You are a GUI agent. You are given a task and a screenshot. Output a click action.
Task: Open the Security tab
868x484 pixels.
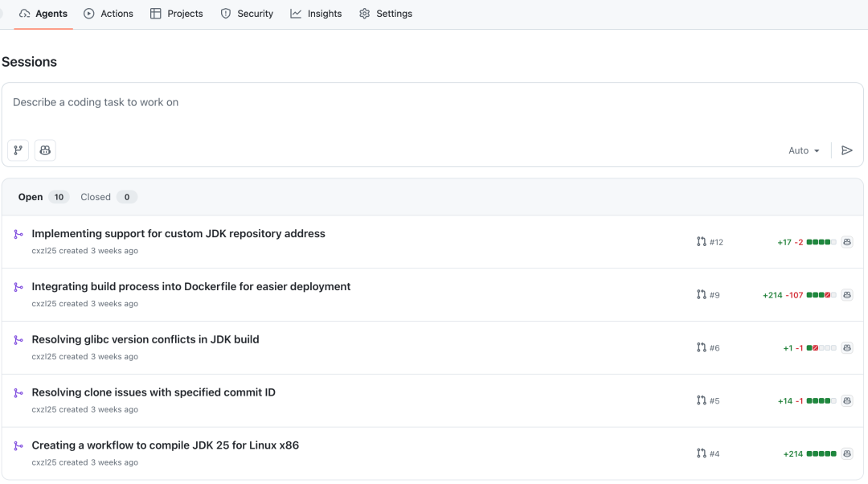click(247, 14)
